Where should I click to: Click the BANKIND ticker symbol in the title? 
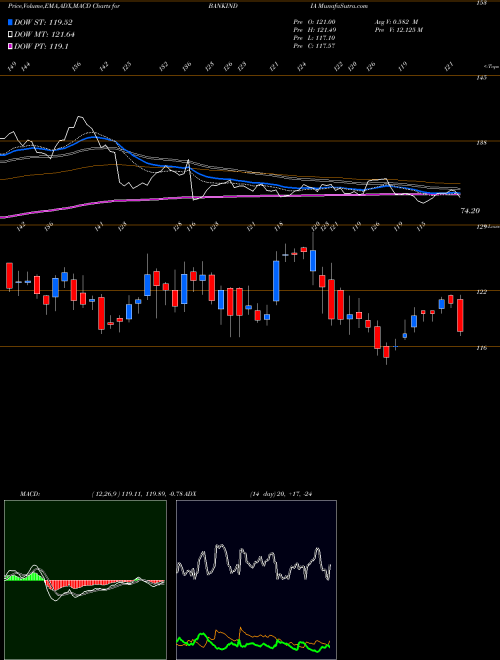(225, 6)
